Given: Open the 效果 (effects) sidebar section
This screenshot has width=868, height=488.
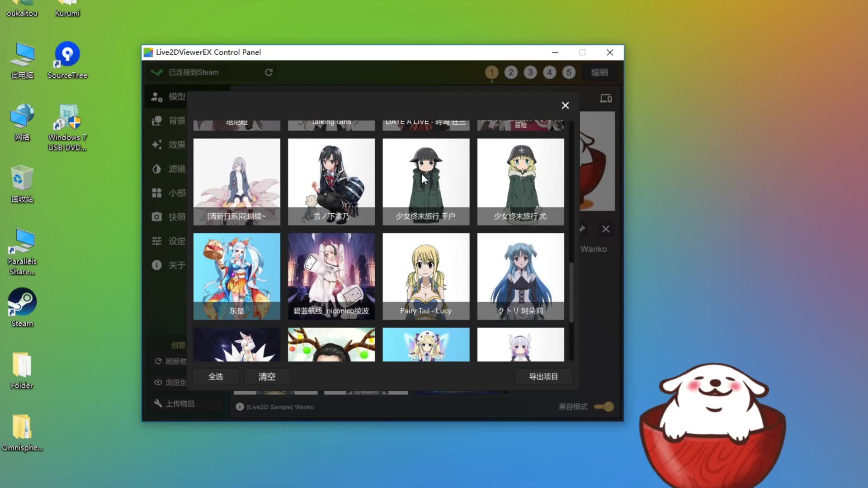Looking at the screenshot, I should pyautogui.click(x=168, y=145).
